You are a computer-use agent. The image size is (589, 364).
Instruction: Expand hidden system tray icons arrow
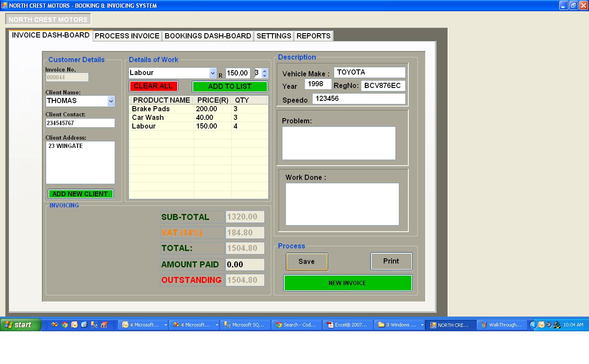(x=533, y=325)
